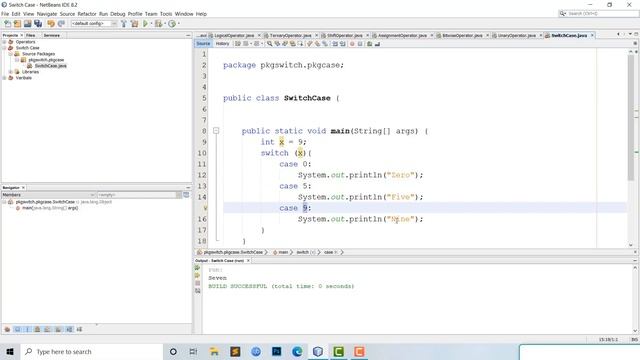The width and height of the screenshot is (640, 360).
Task: Click the New File toolbar icon
Action: (7, 24)
